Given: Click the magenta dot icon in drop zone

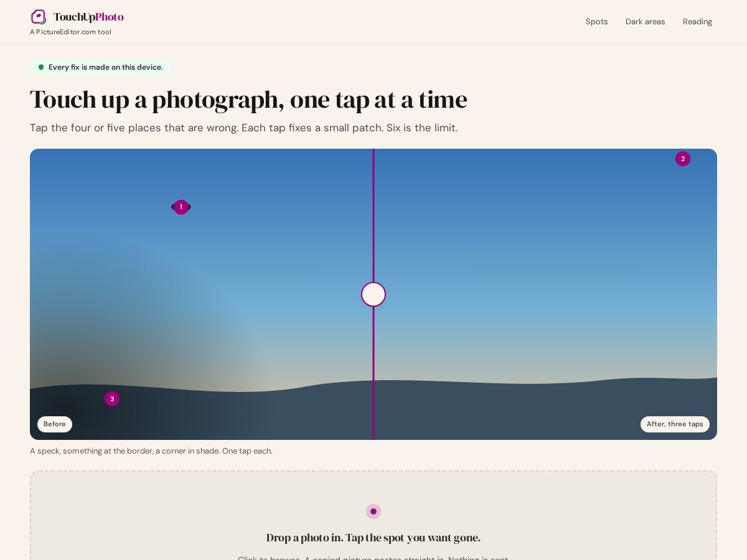Looking at the screenshot, I should pos(374,511).
